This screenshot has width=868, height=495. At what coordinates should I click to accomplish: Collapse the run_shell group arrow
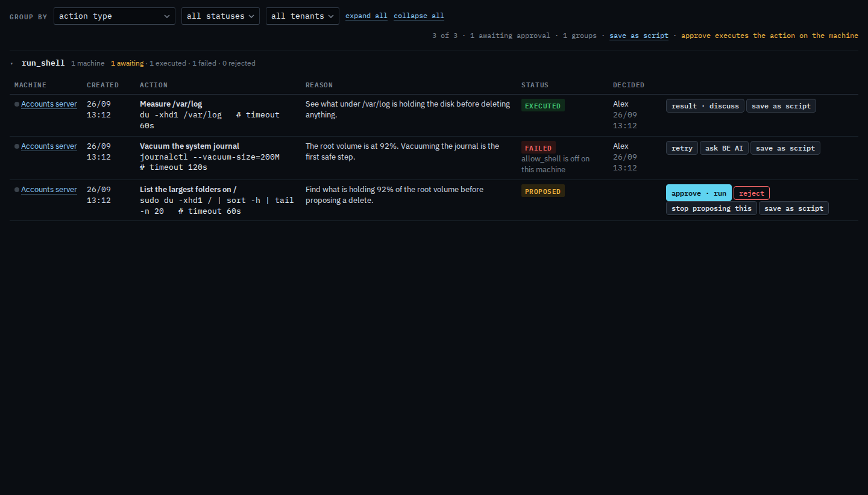pyautogui.click(x=11, y=63)
